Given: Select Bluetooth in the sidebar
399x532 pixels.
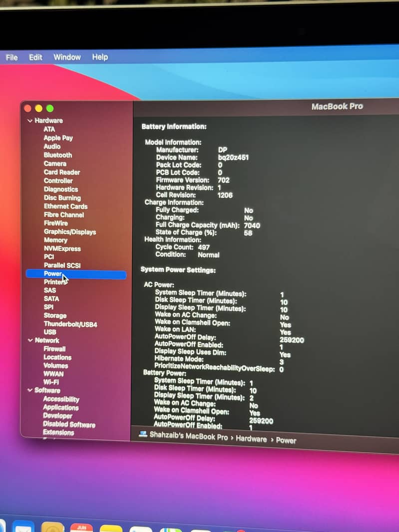Looking at the screenshot, I should coord(58,155).
